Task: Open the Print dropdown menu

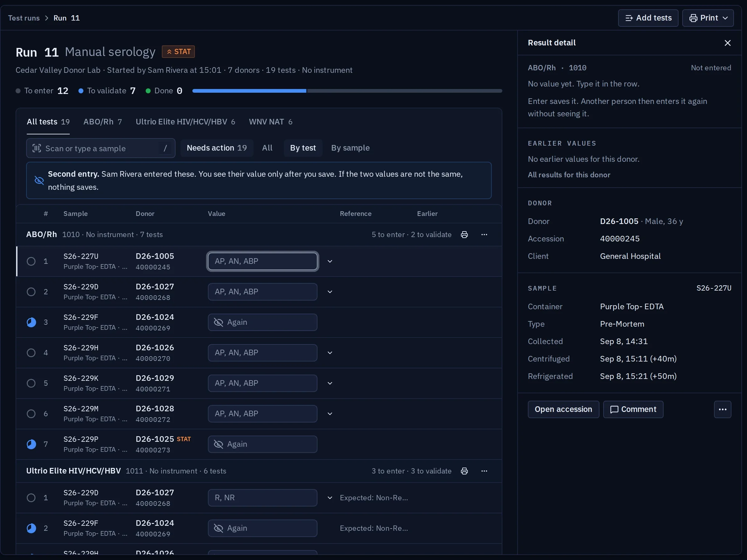Action: click(x=707, y=18)
